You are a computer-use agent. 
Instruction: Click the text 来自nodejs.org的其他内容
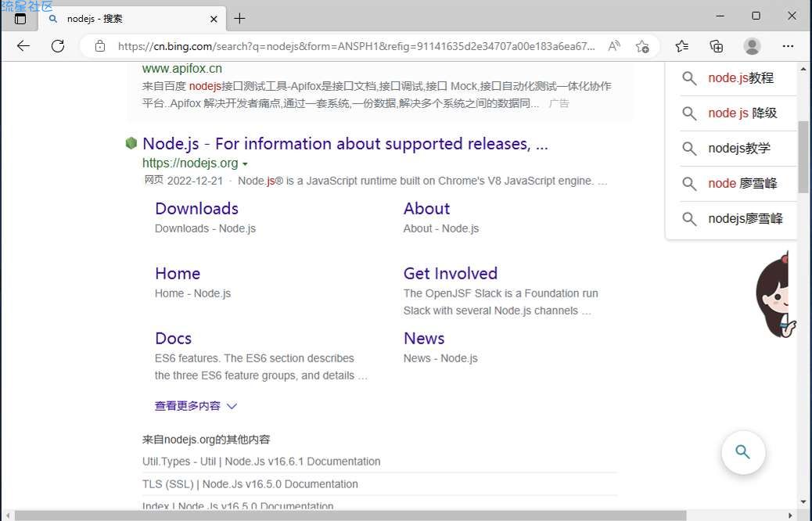[x=206, y=440]
